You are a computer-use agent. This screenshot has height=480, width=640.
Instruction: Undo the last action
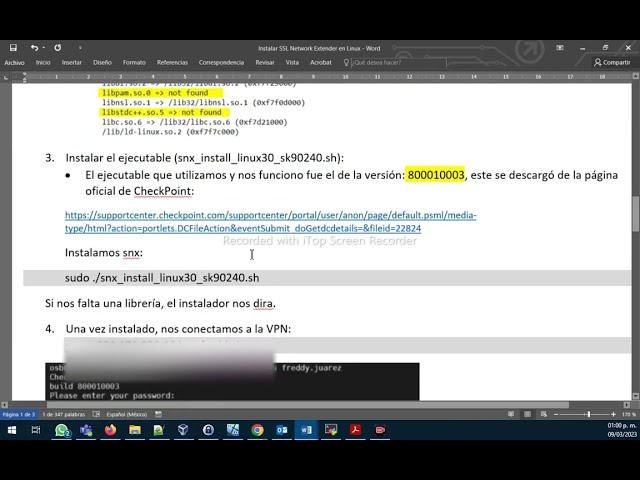click(x=34, y=48)
